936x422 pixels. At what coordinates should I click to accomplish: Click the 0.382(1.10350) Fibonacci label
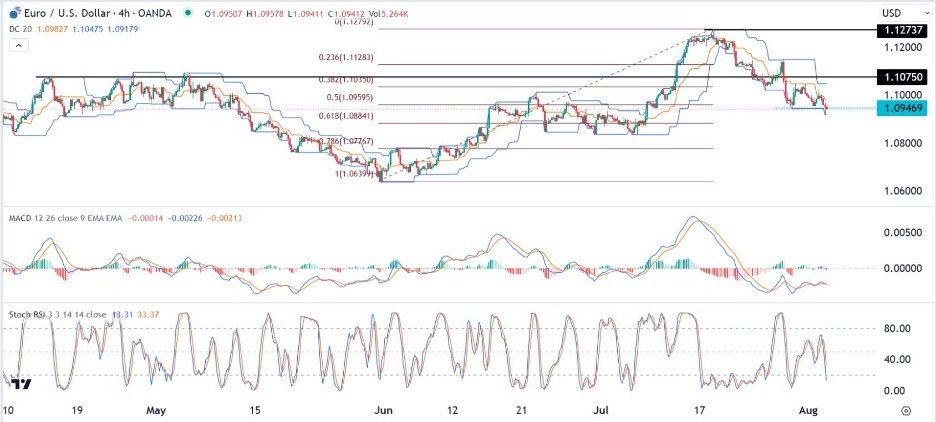347,80
